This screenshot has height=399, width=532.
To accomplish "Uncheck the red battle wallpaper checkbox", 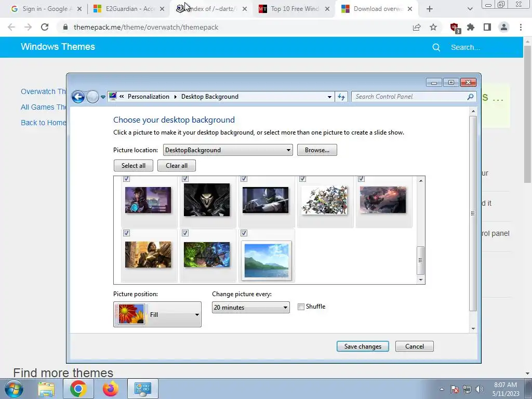I will 362,179.
